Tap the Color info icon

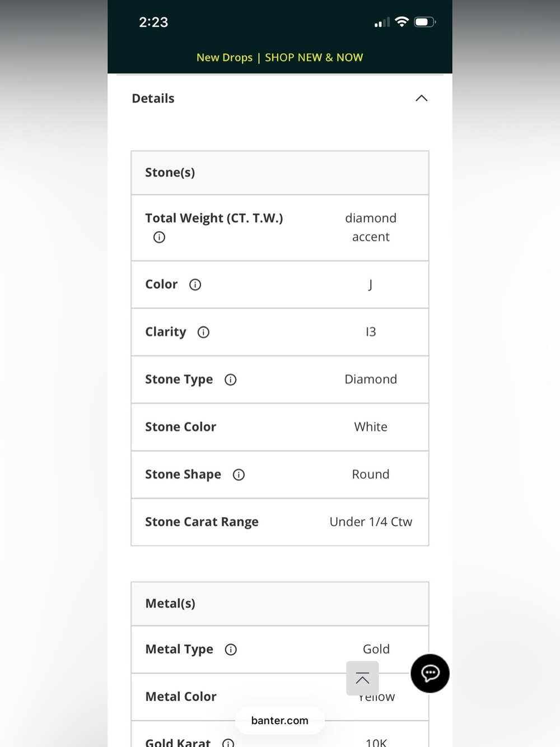coord(195,285)
